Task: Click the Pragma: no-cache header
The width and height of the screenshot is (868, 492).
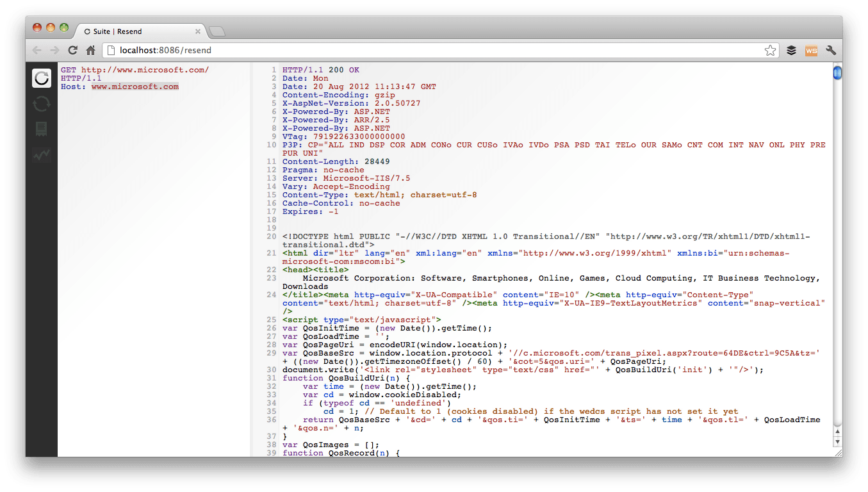Action: point(323,170)
